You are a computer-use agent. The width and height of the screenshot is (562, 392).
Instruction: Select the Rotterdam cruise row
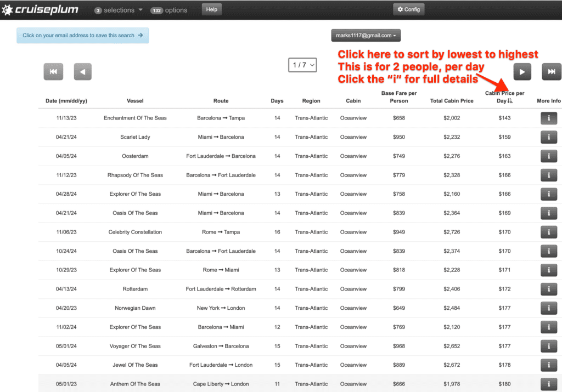tap(220, 289)
